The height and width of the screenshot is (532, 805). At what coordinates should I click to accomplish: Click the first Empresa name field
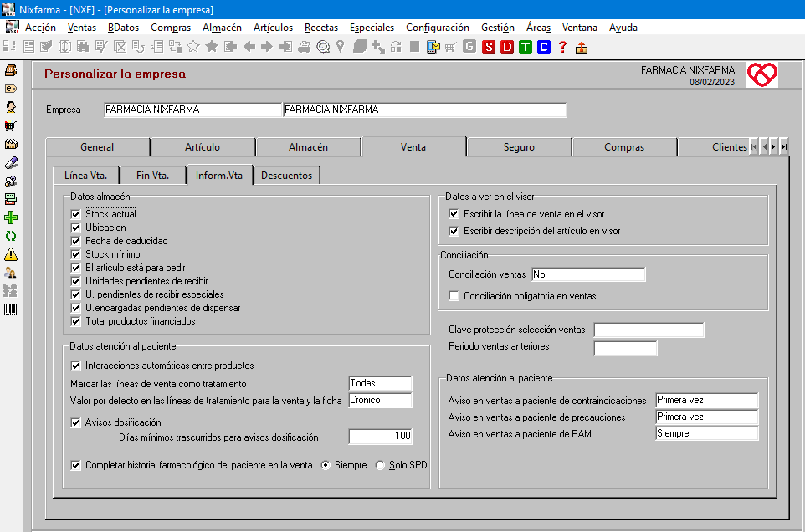click(192, 110)
